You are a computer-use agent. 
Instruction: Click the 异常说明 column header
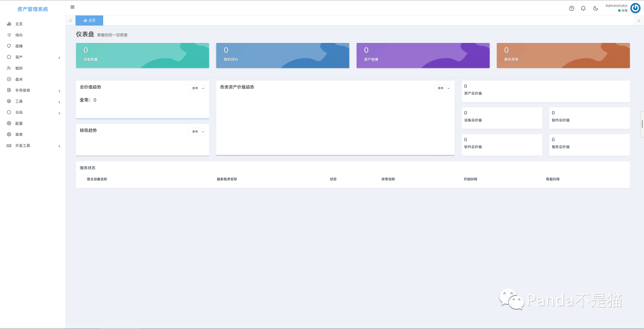(388, 179)
